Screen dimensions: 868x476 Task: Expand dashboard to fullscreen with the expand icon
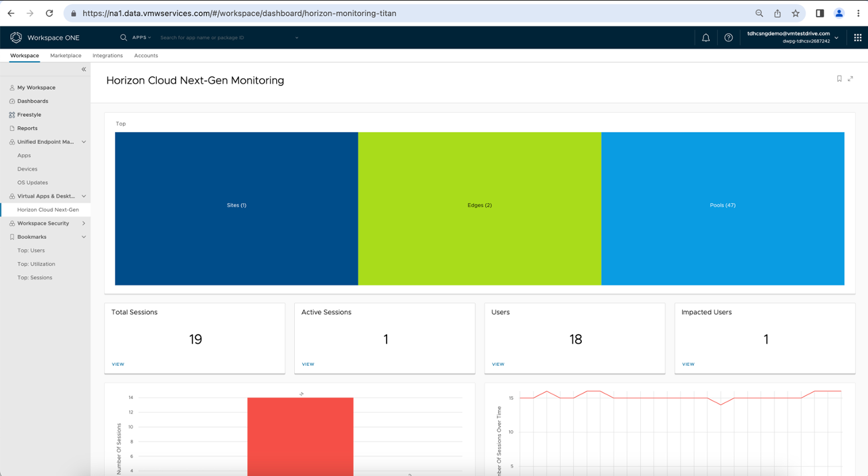tap(851, 78)
